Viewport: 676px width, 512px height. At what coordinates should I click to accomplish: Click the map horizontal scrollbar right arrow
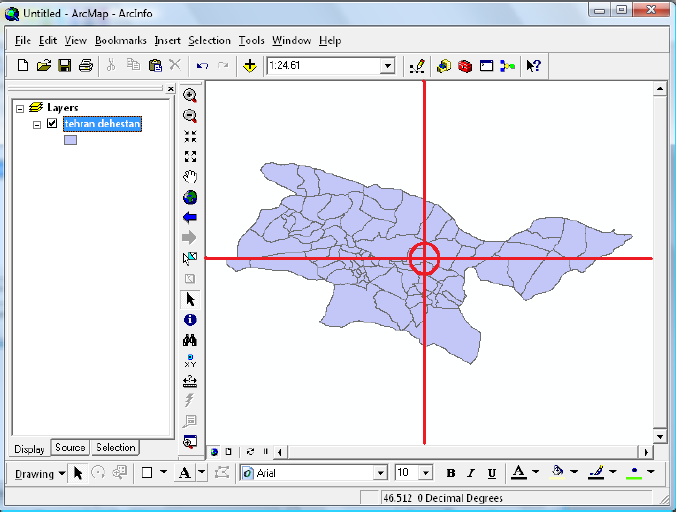click(646, 452)
